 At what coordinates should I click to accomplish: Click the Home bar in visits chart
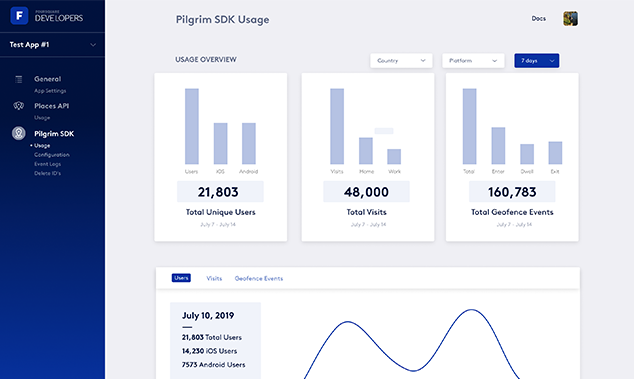(x=366, y=150)
